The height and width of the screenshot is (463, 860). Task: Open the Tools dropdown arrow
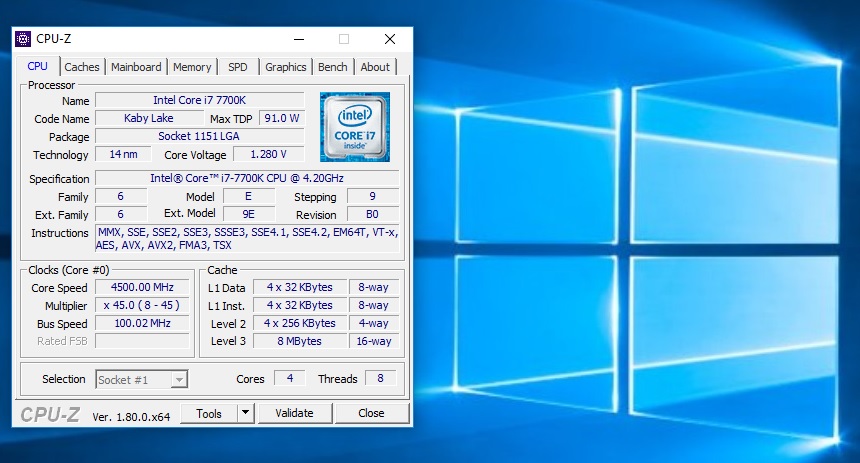(x=245, y=413)
